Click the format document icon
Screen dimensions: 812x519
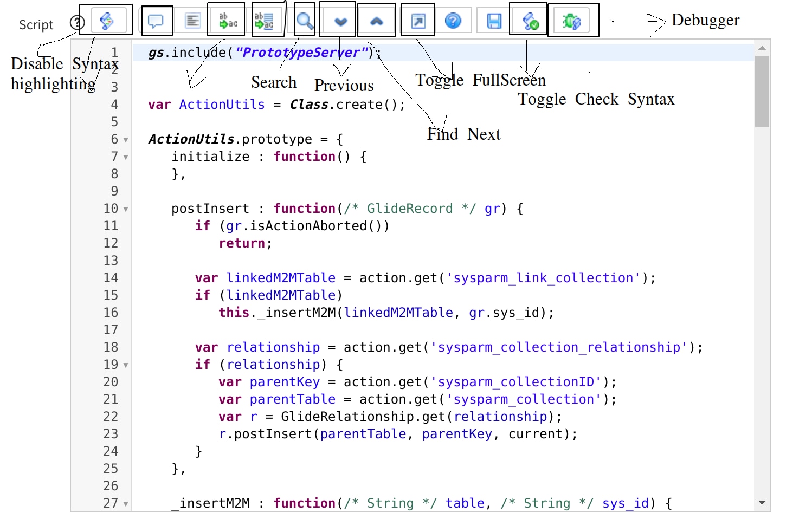(x=192, y=21)
